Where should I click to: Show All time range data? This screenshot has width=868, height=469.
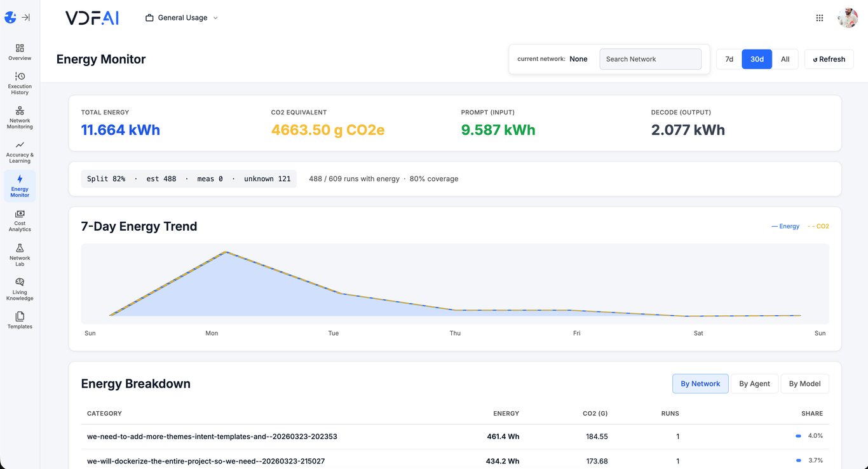[785, 59]
